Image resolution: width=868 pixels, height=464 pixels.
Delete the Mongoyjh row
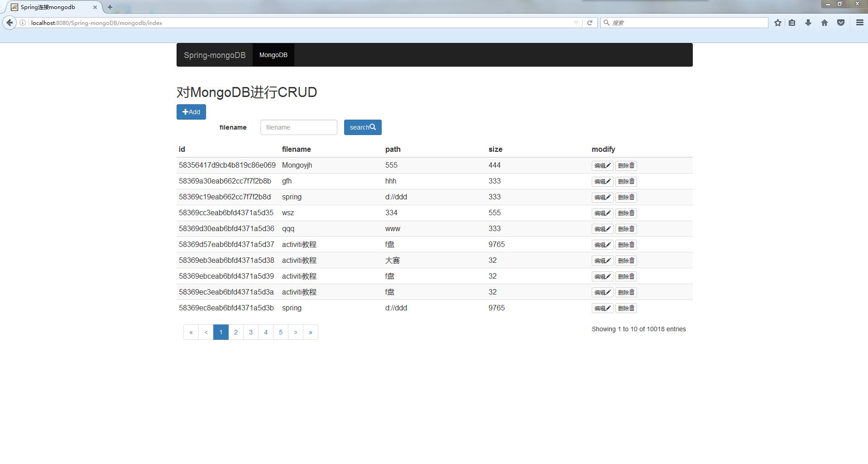point(626,165)
